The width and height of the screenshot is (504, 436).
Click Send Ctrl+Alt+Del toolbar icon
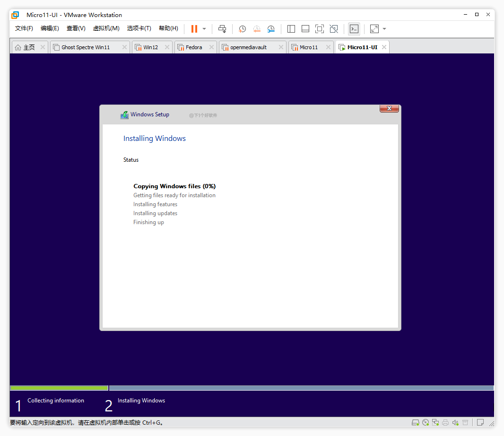(222, 29)
